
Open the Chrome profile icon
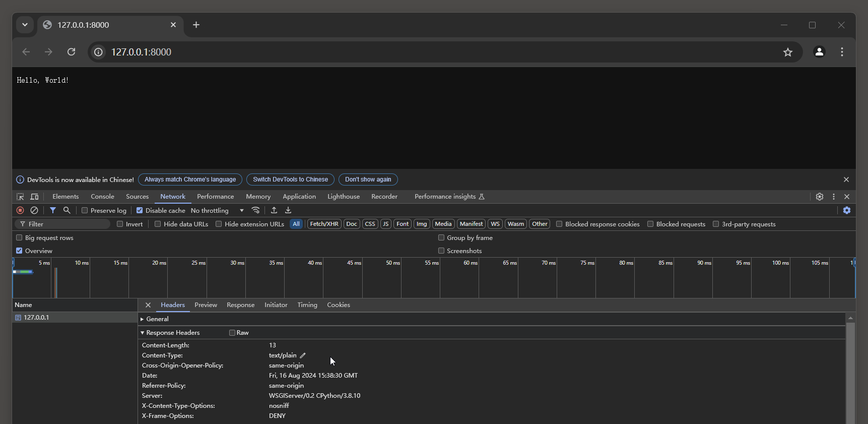point(819,52)
